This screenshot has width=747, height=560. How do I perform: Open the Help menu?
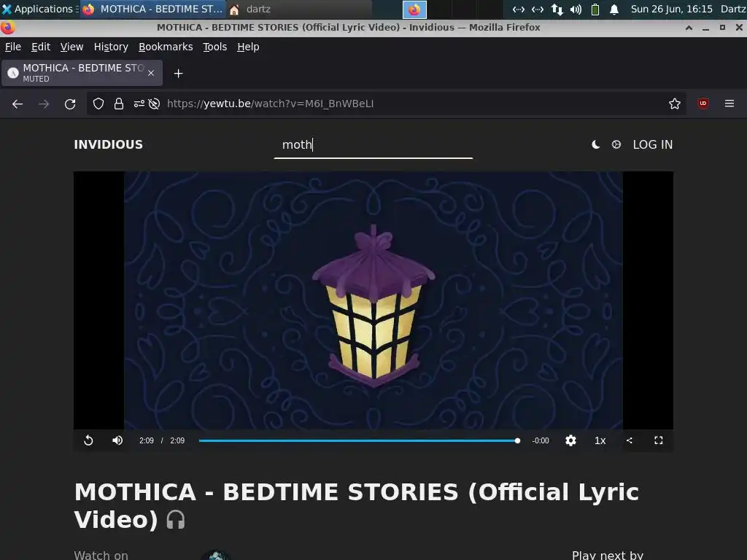click(x=248, y=47)
